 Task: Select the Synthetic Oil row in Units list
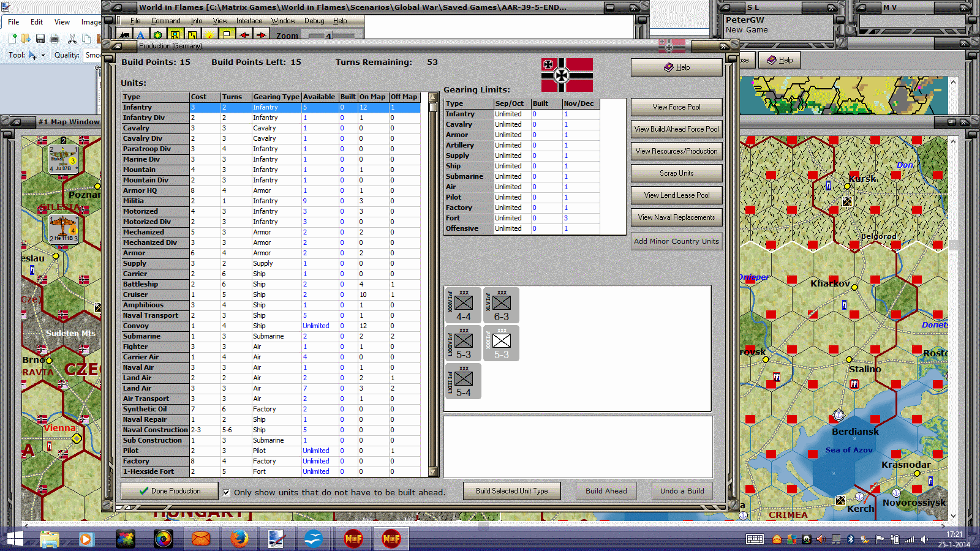271,409
